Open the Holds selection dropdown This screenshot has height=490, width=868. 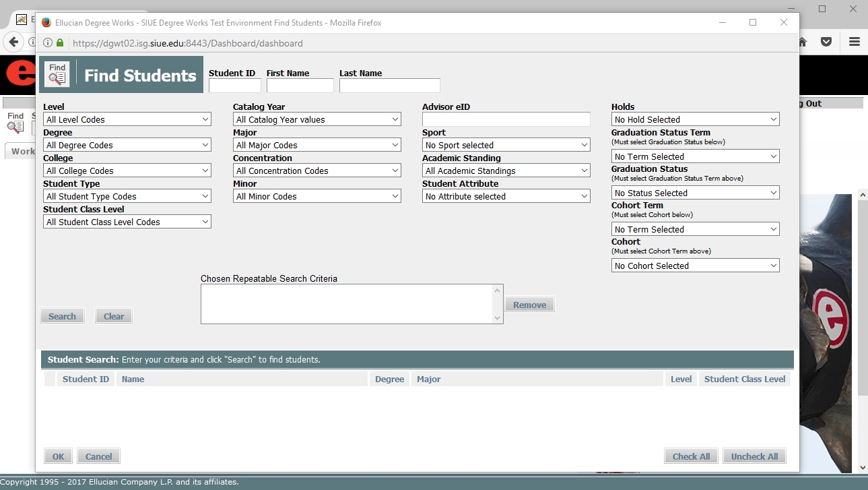[695, 119]
